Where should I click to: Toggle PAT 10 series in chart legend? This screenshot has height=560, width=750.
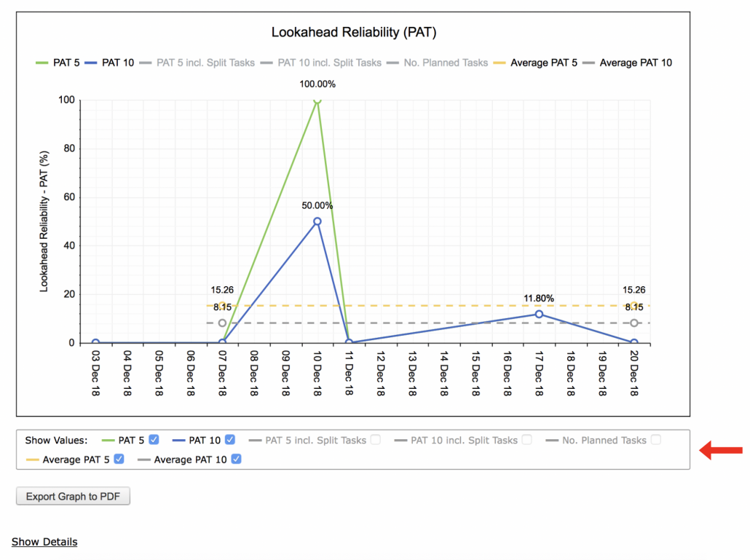[x=109, y=63]
